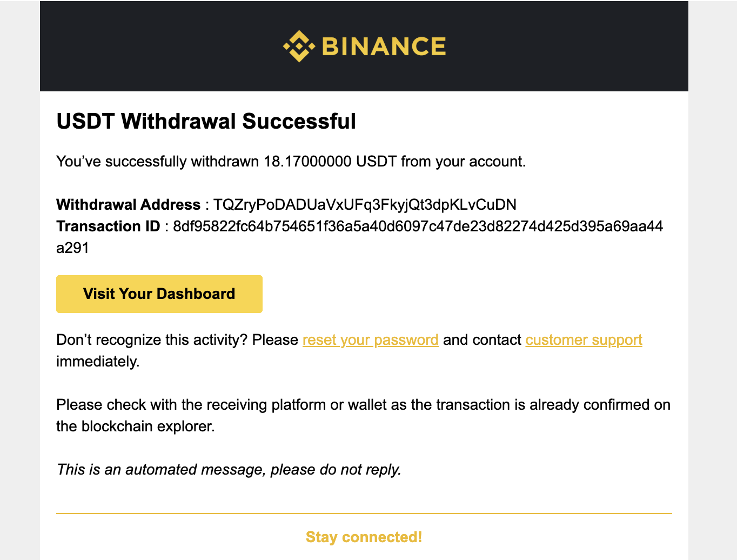The image size is (737, 560).
Task: Click the italic automated message notice
Action: (x=229, y=470)
